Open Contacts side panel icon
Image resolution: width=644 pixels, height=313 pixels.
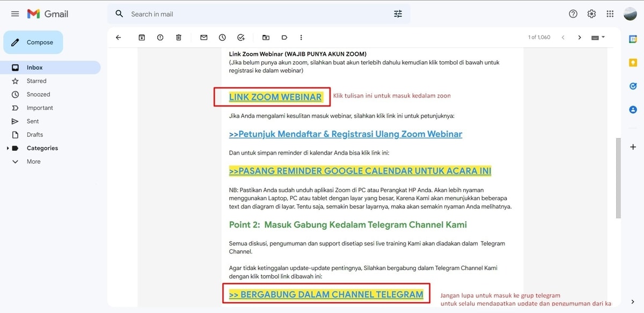coord(633,110)
